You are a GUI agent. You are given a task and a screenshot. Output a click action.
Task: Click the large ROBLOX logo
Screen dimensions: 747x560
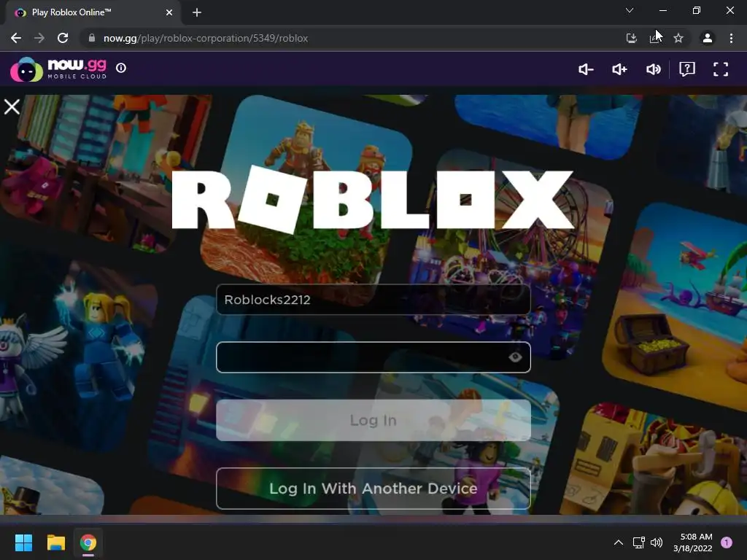point(373,200)
